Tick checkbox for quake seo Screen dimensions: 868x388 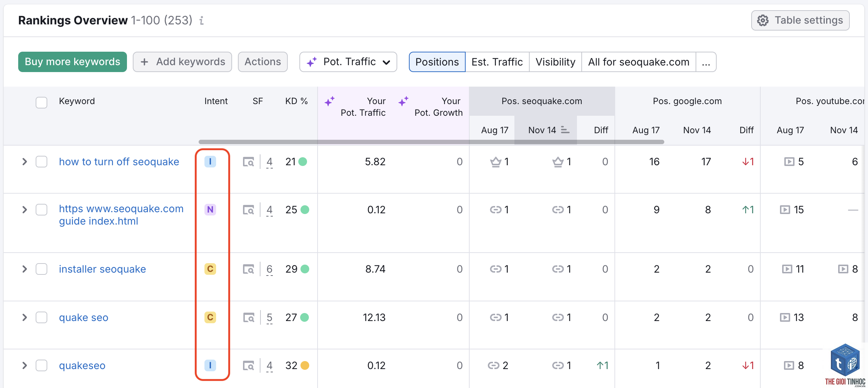[x=41, y=317]
